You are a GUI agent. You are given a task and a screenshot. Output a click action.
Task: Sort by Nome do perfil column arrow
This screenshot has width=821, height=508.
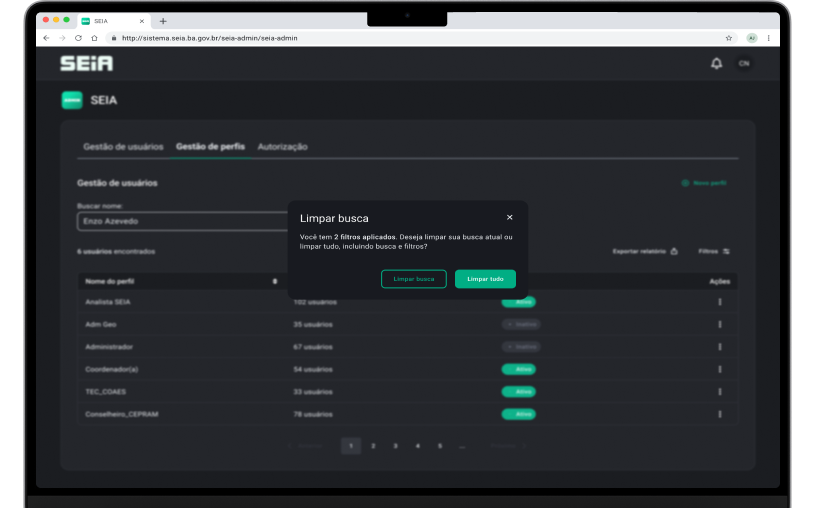pyautogui.click(x=275, y=282)
